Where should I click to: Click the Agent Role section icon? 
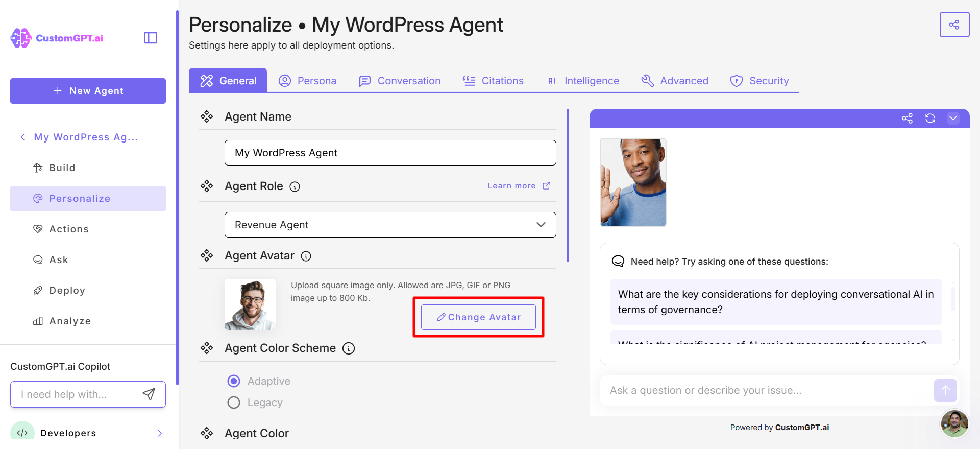tap(207, 186)
